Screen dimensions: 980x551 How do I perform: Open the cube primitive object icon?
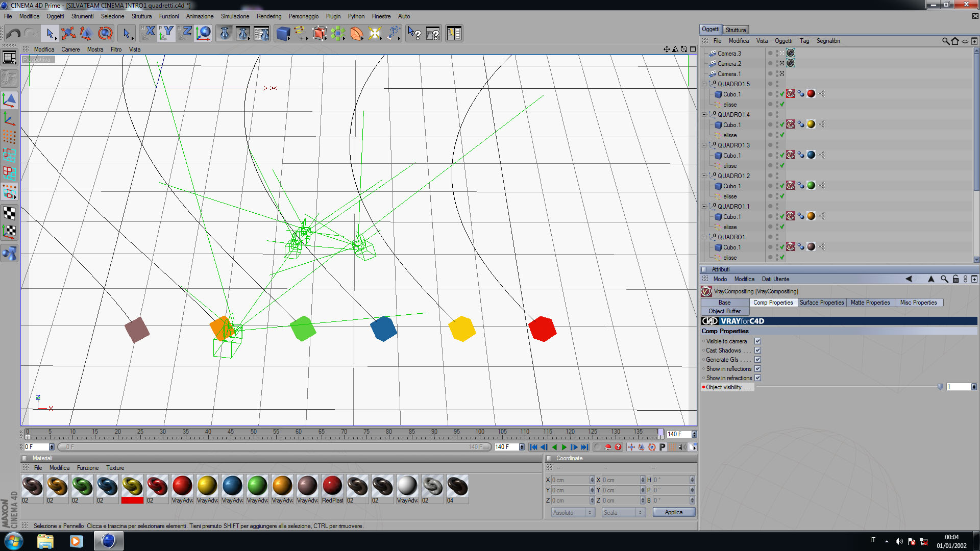(283, 34)
